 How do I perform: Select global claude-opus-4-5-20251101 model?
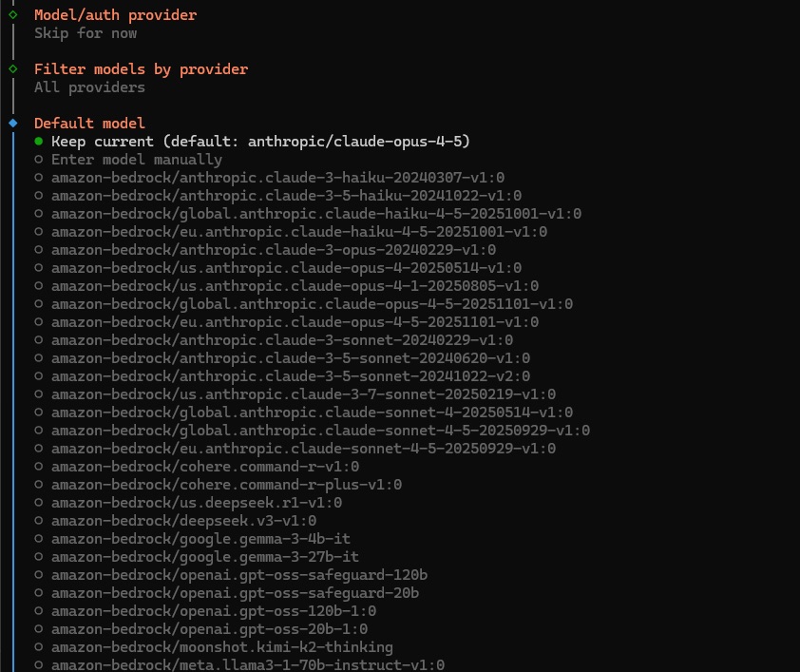312,304
